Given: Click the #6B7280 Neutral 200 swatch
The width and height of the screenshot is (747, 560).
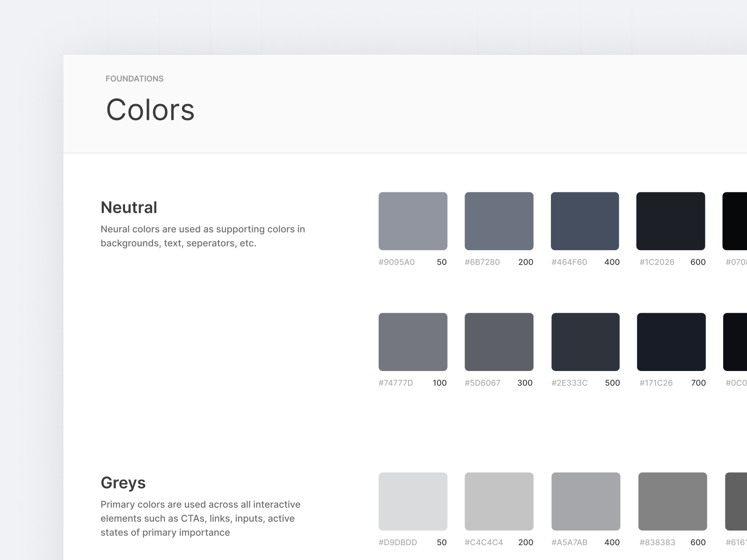Looking at the screenshot, I should coord(499,221).
